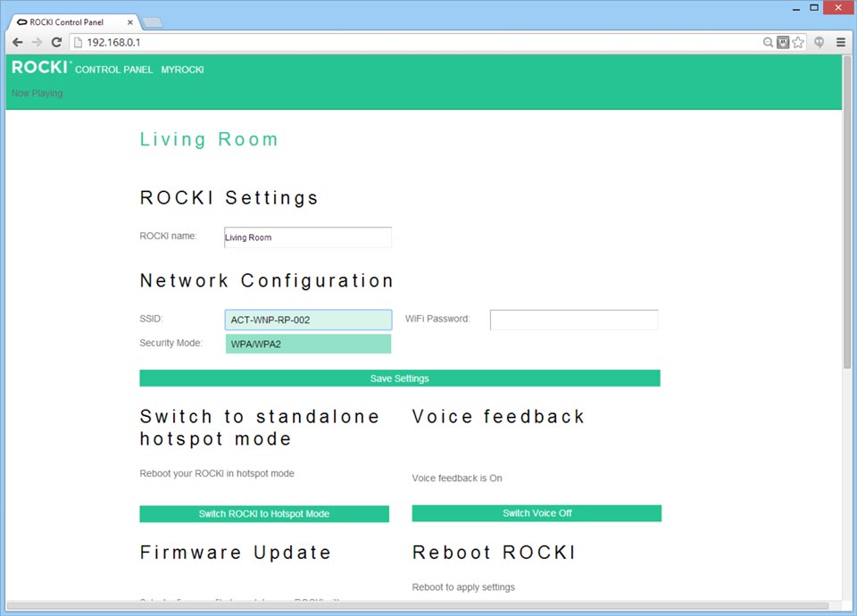
Task: Click the Switch Voice Off button
Action: pos(537,513)
